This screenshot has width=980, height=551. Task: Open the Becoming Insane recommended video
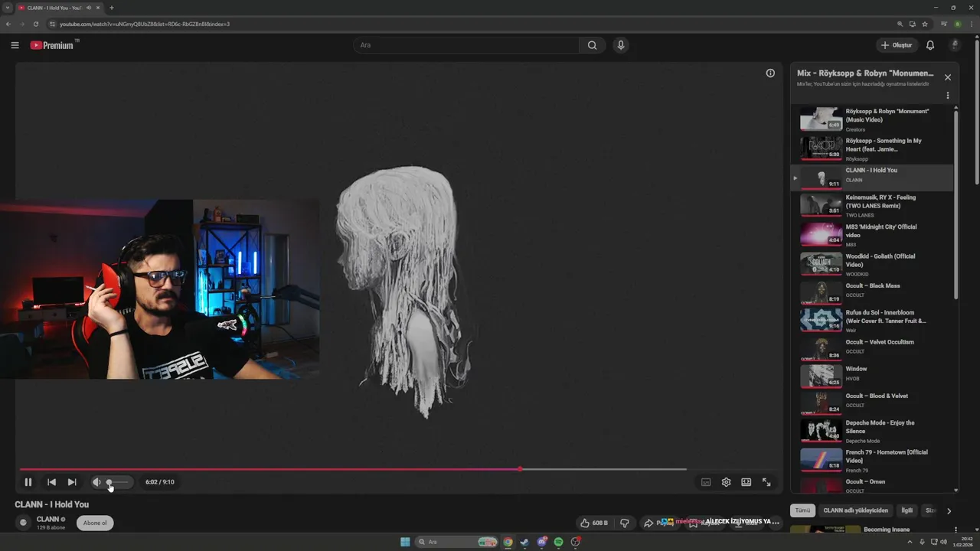point(887,530)
